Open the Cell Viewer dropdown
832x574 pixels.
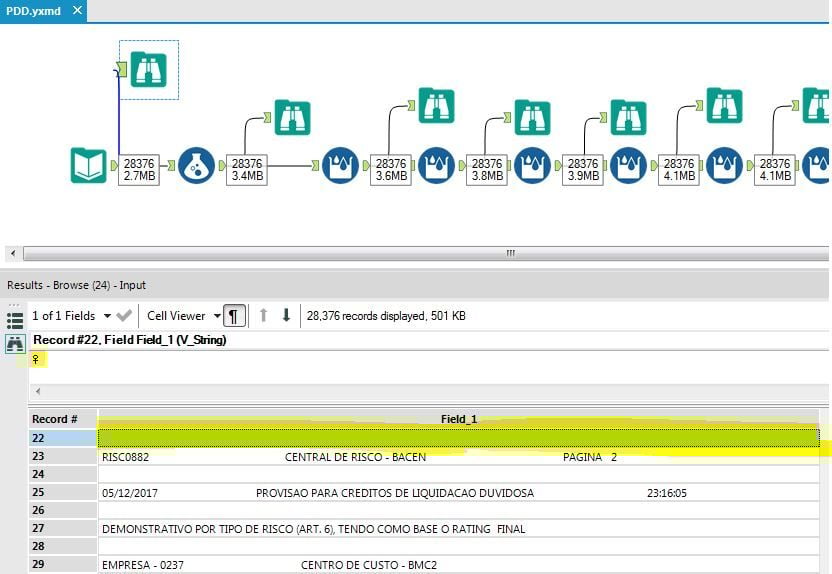[x=184, y=316]
